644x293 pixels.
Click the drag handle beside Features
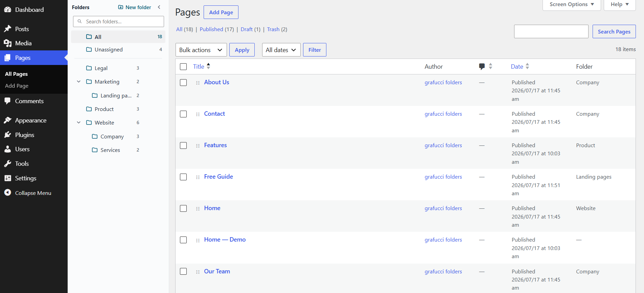(198, 145)
